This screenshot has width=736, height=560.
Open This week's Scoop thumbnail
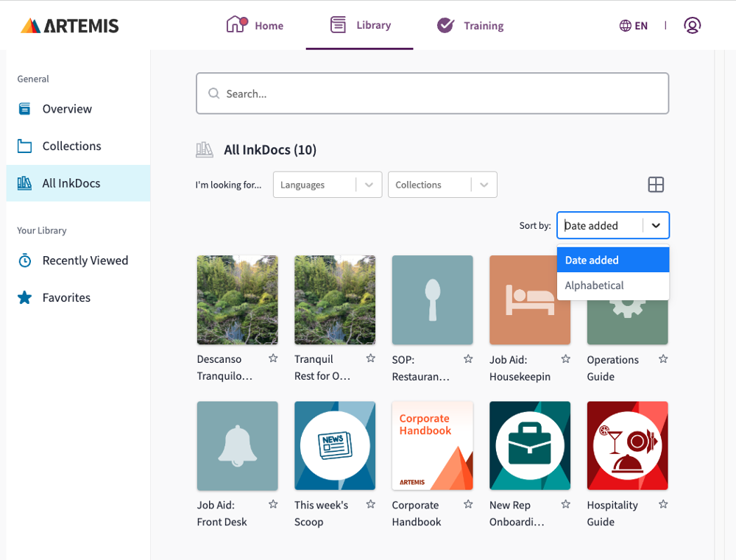tap(335, 445)
